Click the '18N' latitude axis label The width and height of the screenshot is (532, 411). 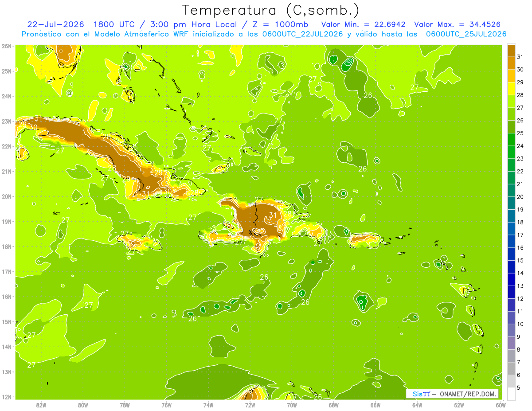[x=6, y=247]
